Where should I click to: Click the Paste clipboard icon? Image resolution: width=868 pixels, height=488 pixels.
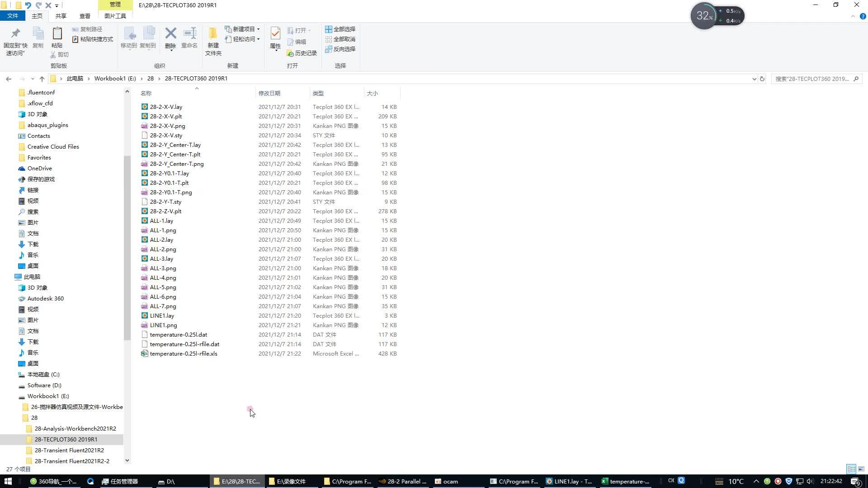[57, 33]
